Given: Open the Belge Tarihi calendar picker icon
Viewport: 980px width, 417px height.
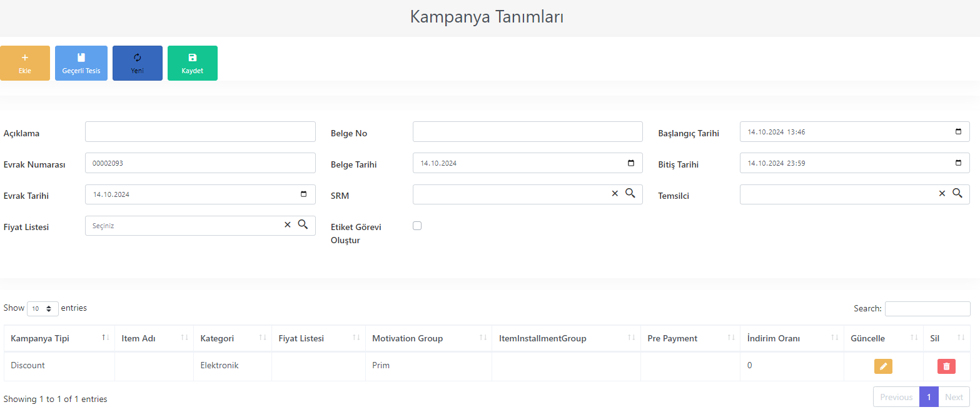Looking at the screenshot, I should coord(631,163).
